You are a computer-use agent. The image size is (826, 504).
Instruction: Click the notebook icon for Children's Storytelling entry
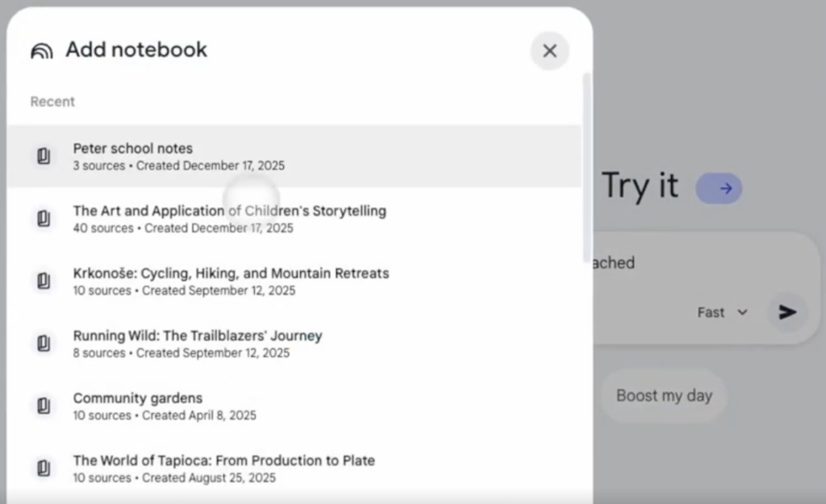click(x=44, y=219)
